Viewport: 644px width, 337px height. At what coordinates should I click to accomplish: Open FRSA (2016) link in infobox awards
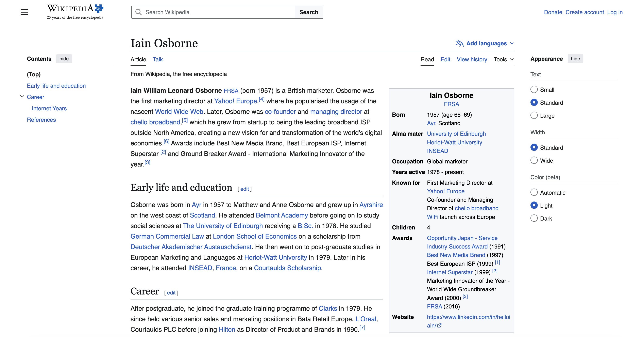[434, 306]
